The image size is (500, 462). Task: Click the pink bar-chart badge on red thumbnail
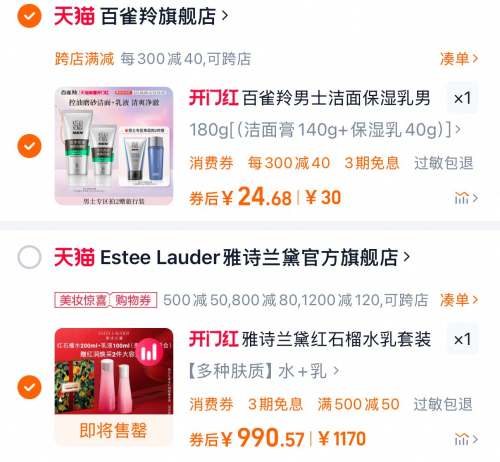coord(149,352)
